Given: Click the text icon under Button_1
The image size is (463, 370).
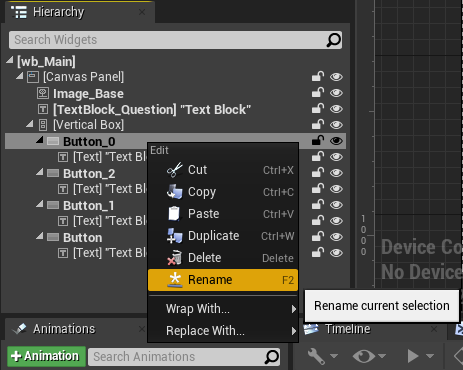Looking at the screenshot, I should [x=63, y=221].
